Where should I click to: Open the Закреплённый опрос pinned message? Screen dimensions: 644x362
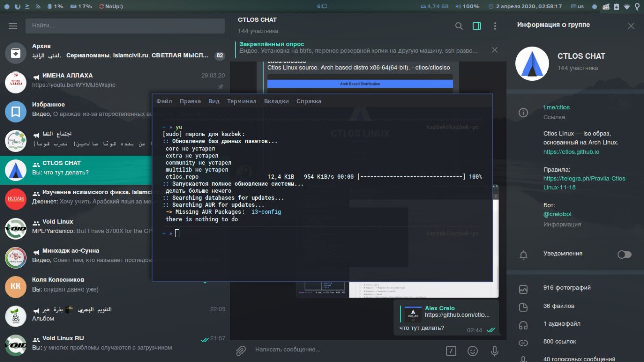pos(359,48)
